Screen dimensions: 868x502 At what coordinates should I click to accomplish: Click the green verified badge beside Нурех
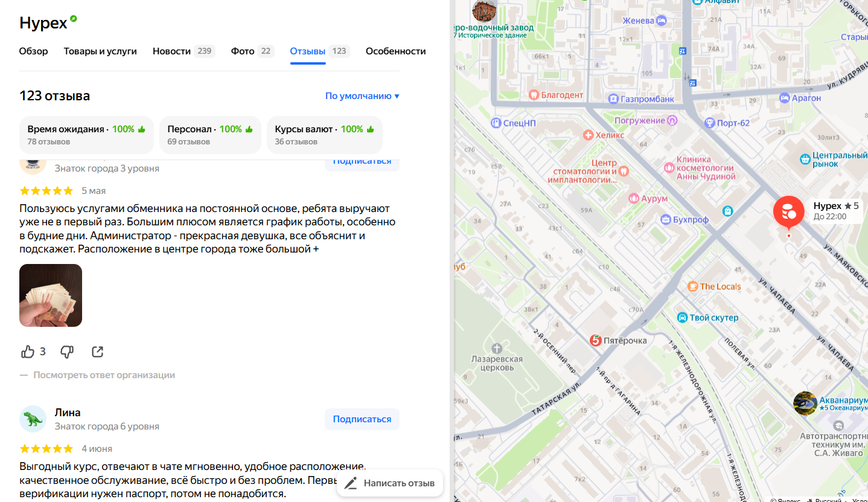coord(74,19)
